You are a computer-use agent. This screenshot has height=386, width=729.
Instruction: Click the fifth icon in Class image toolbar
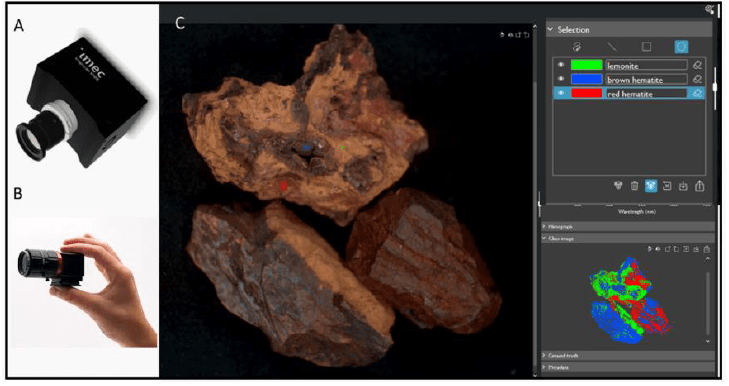click(686, 249)
